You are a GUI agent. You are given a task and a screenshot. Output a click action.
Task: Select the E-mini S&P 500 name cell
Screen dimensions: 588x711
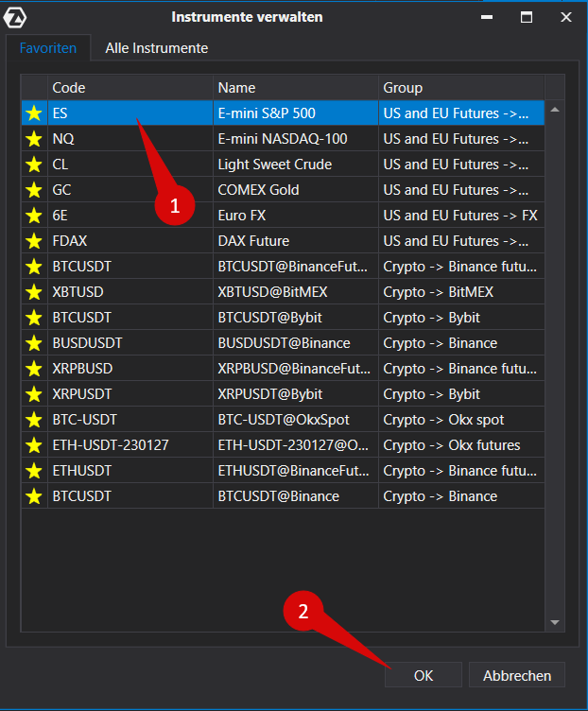point(296,113)
